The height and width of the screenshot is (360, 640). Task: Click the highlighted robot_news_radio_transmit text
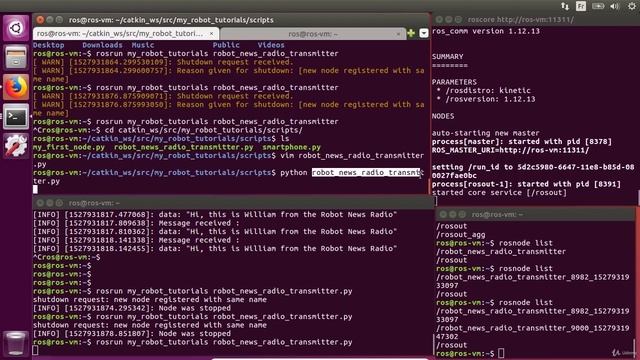[366, 173]
